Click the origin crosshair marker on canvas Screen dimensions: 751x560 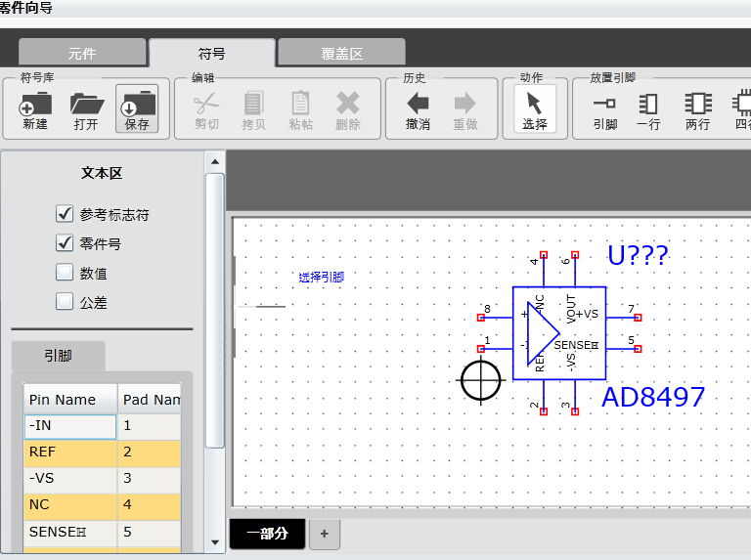[x=481, y=380]
